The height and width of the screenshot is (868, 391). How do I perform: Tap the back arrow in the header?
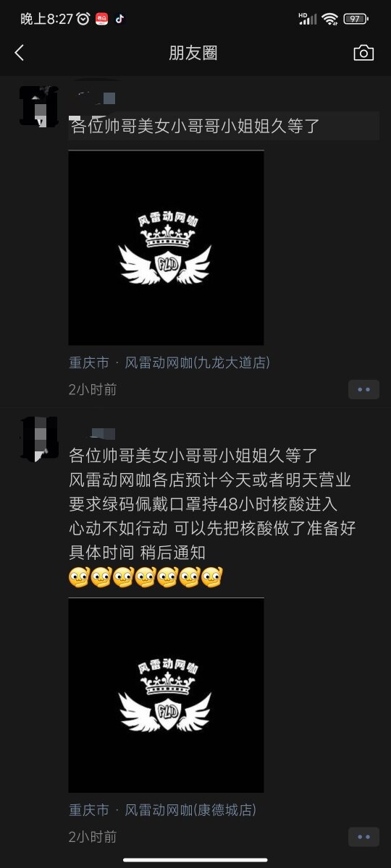coord(20,53)
